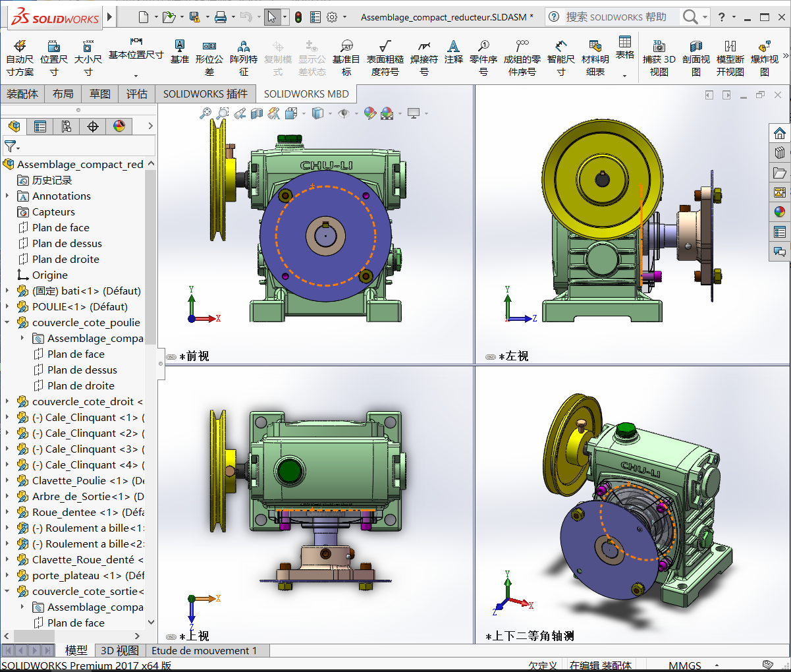Click the Pattern Feature (阵列特征) tool
Viewport: 791px width, 672px height.
[x=244, y=58]
